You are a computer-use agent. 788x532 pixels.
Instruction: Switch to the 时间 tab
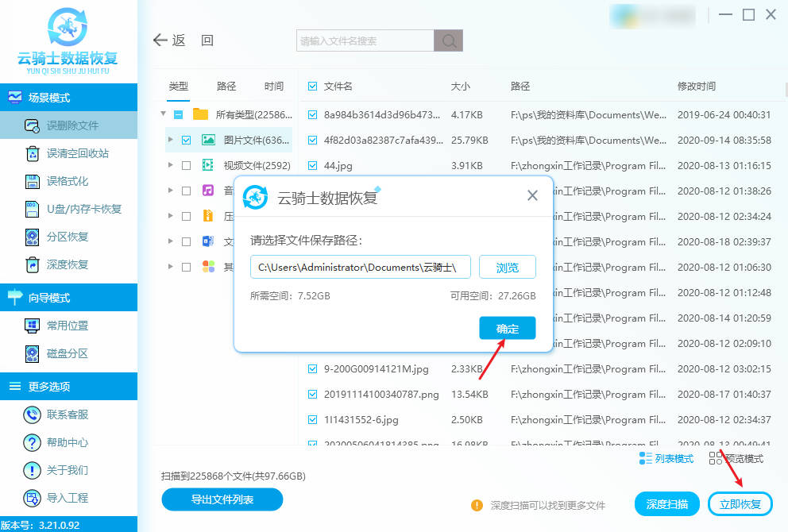pyautogui.click(x=274, y=87)
